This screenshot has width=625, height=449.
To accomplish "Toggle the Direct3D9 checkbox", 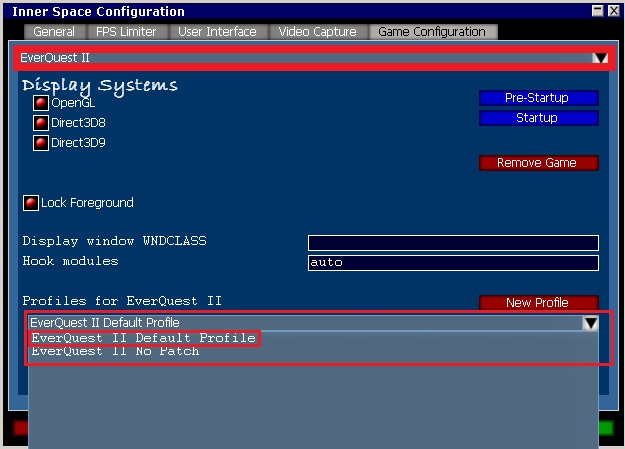I will tap(41, 143).
